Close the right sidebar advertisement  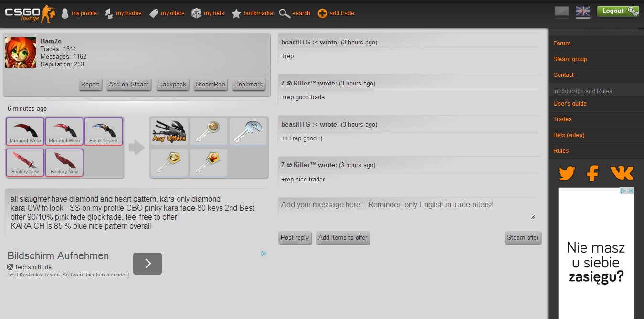tap(631, 191)
